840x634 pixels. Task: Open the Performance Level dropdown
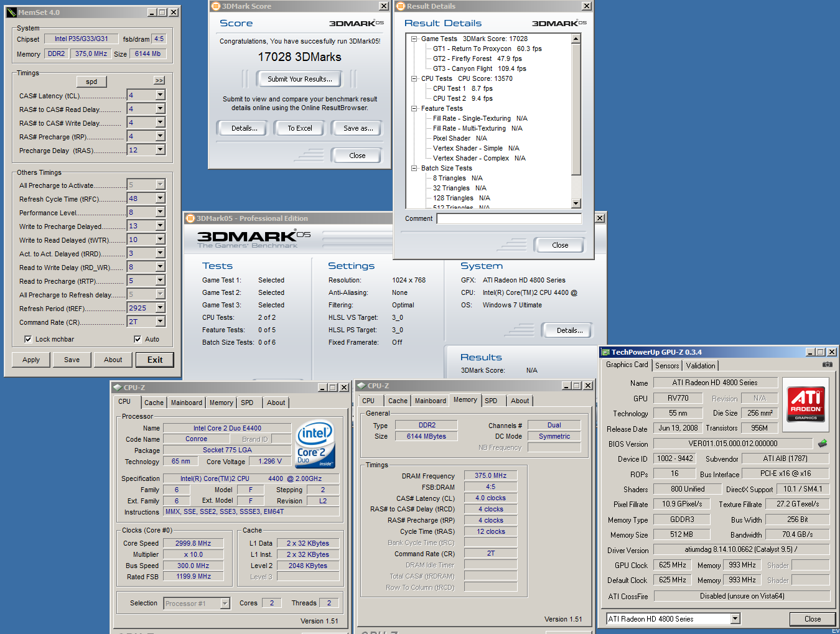(x=161, y=212)
